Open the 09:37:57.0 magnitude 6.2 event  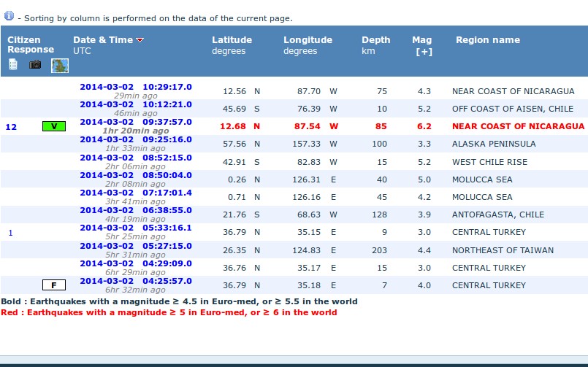pyautogui.click(x=136, y=122)
